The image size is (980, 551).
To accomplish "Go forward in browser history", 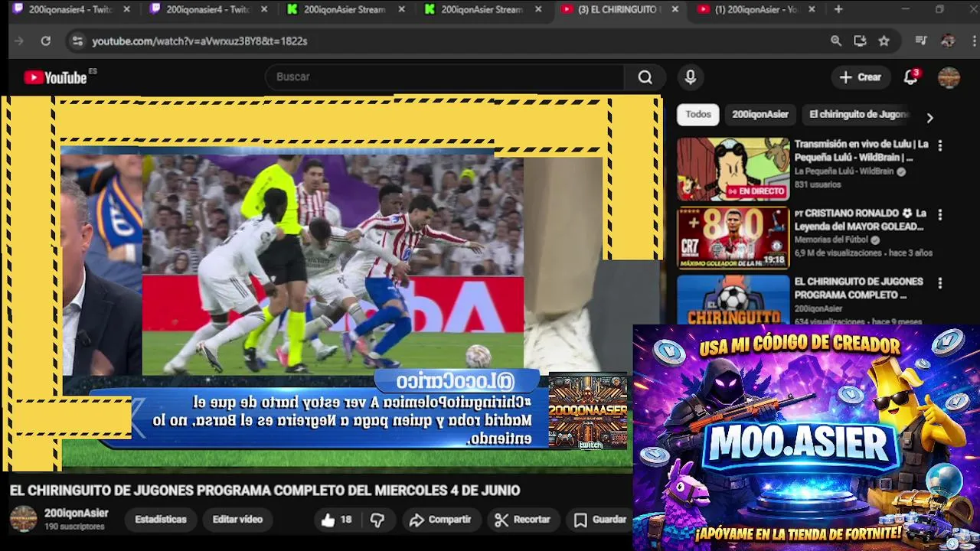I will pos(19,41).
